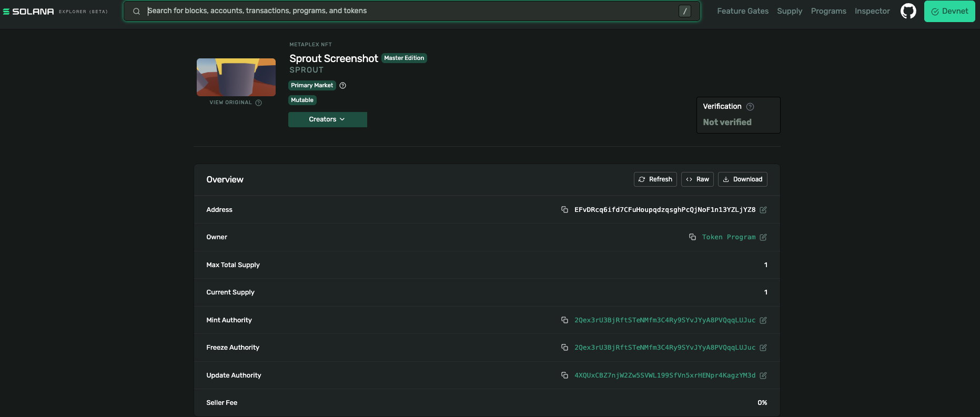Open the Mint Authority address link
Viewport: 980px width, 417px height.
665,320
